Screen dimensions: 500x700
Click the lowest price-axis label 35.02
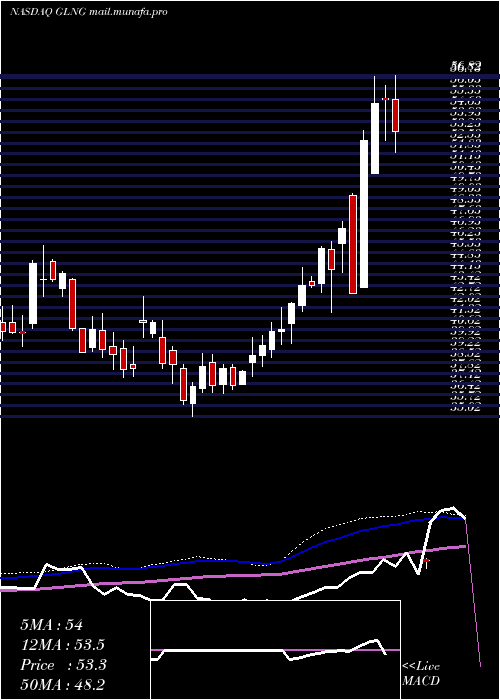point(465,407)
